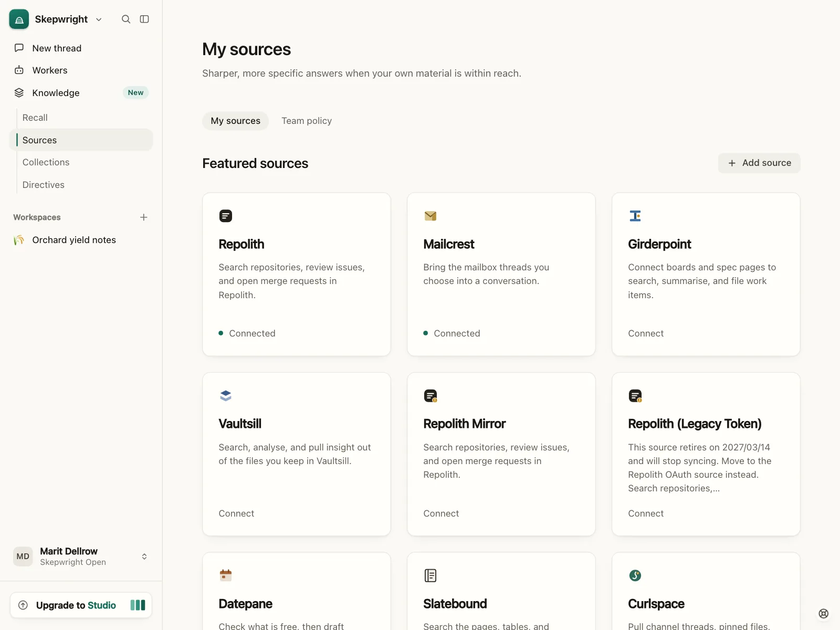The image size is (840, 630).
Task: Click the Repolith Mirror icon
Action: click(x=430, y=396)
